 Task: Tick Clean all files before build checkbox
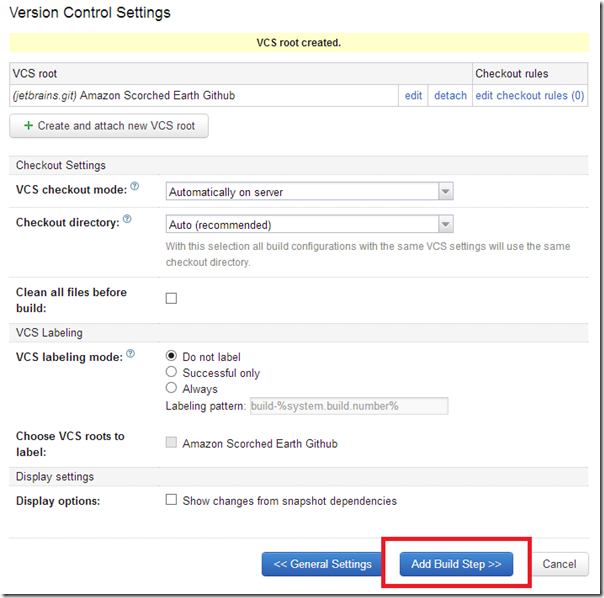pyautogui.click(x=171, y=298)
